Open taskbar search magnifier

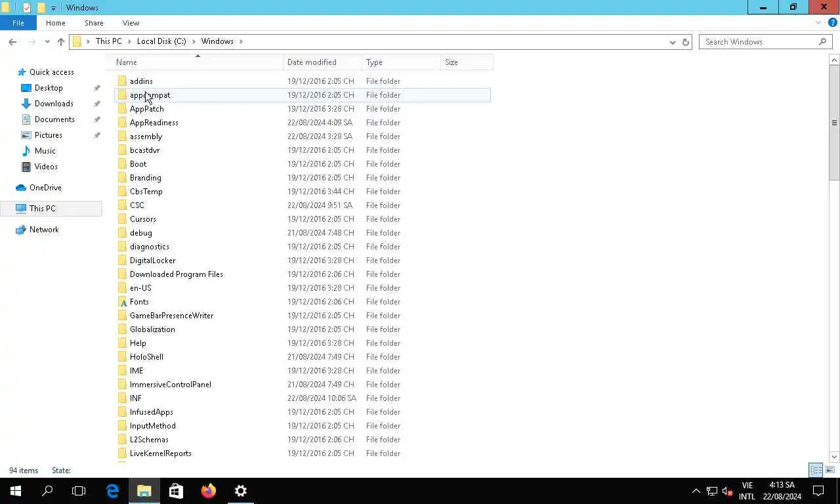coord(47,491)
